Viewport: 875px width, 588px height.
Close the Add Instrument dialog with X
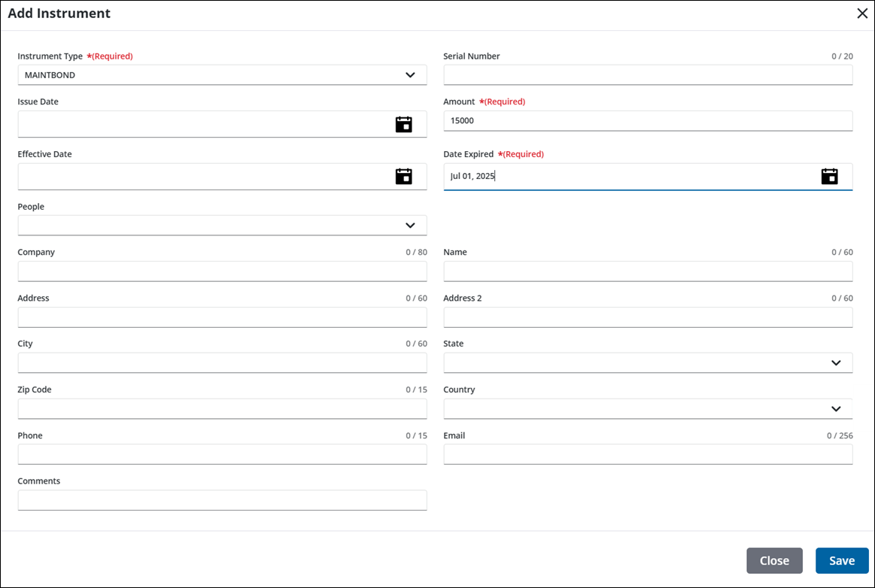[x=862, y=14]
